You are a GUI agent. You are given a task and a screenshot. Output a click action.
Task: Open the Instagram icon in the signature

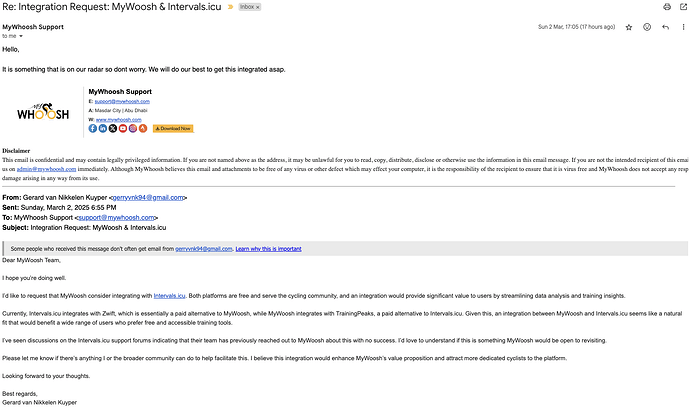(x=133, y=129)
